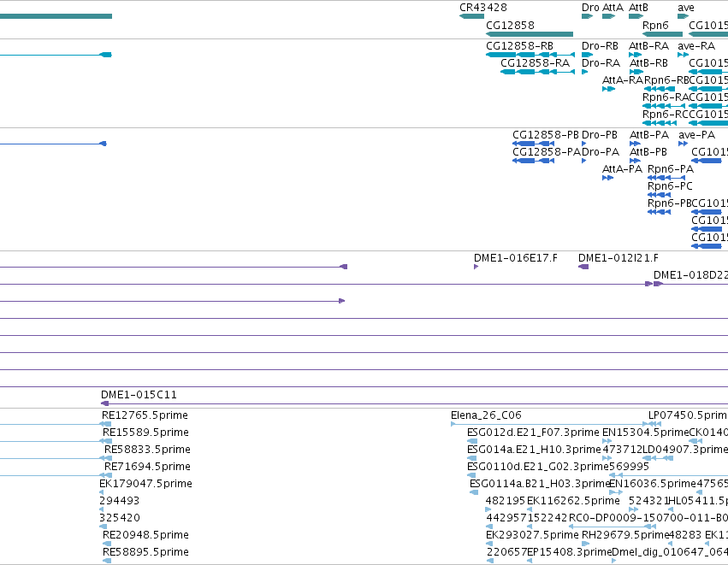Click the AttA gene label
This screenshot has width=728, height=565.
click(x=613, y=8)
